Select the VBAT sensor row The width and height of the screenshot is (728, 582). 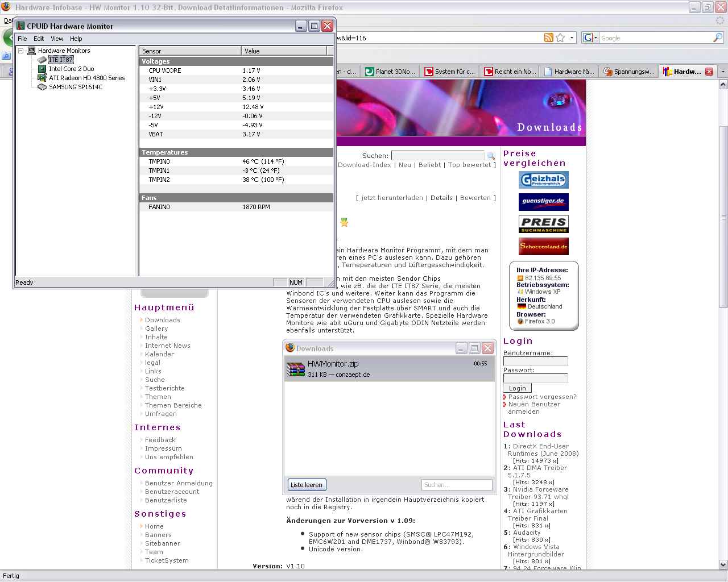click(236, 134)
